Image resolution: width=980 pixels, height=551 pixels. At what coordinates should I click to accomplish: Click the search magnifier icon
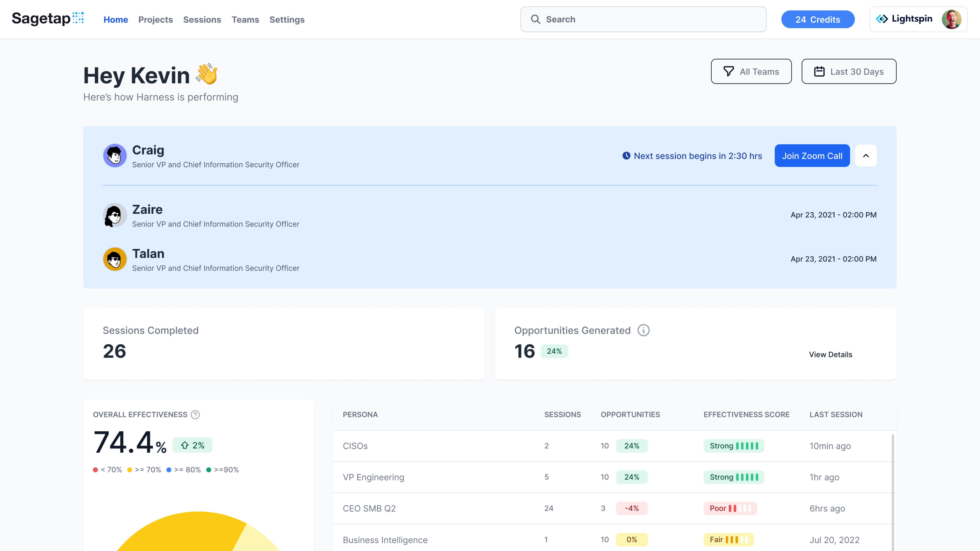(535, 19)
